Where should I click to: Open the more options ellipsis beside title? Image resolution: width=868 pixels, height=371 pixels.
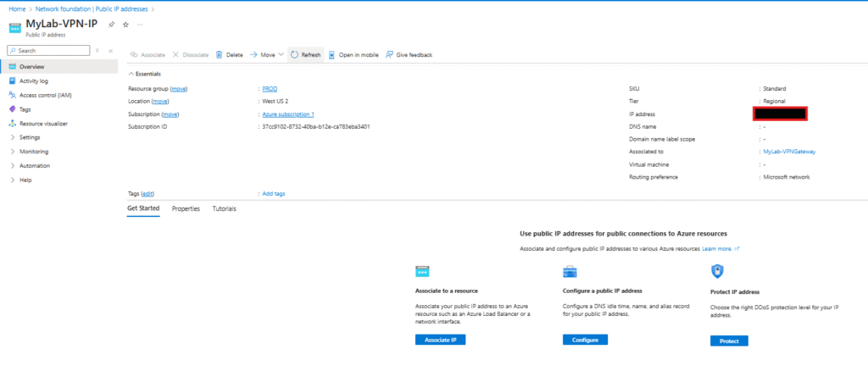(x=140, y=25)
